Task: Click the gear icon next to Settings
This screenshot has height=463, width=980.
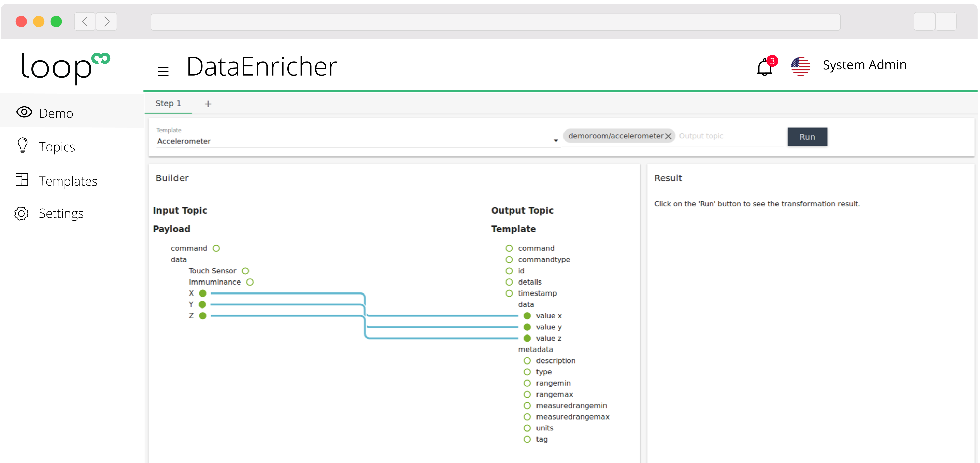Action: click(x=21, y=214)
